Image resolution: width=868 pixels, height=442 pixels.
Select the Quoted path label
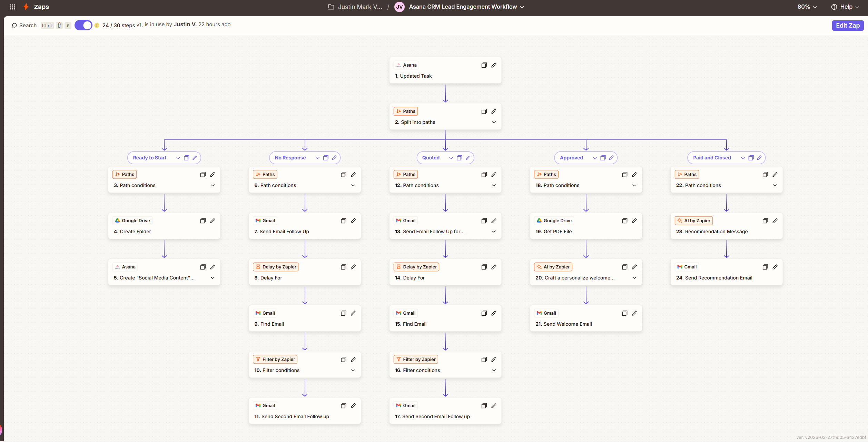431,158
